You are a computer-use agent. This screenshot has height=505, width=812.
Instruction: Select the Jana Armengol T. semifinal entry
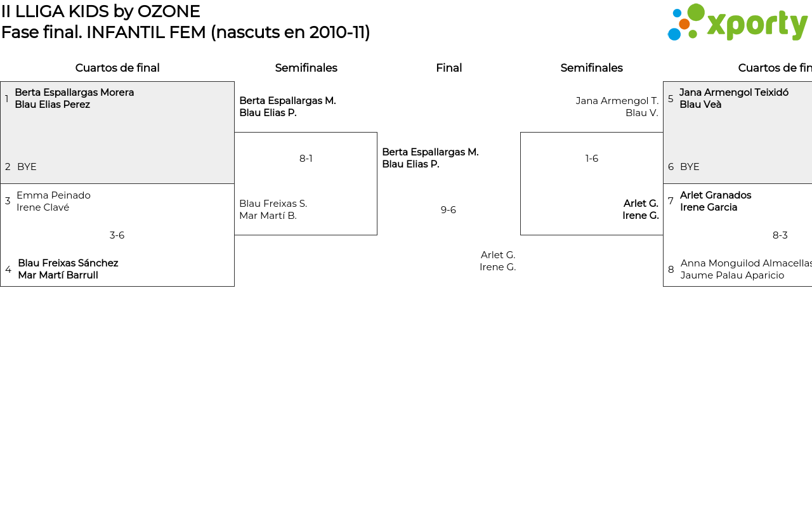[617, 107]
